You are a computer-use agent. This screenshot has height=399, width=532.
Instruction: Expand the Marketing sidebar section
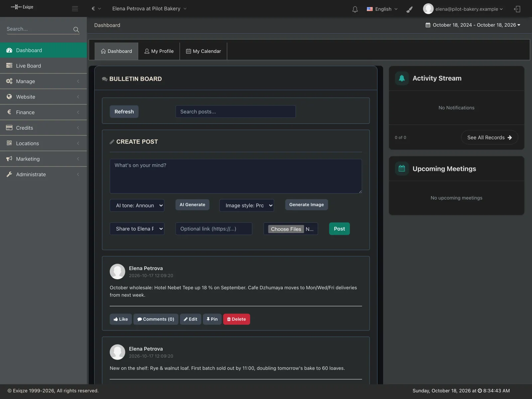43,159
